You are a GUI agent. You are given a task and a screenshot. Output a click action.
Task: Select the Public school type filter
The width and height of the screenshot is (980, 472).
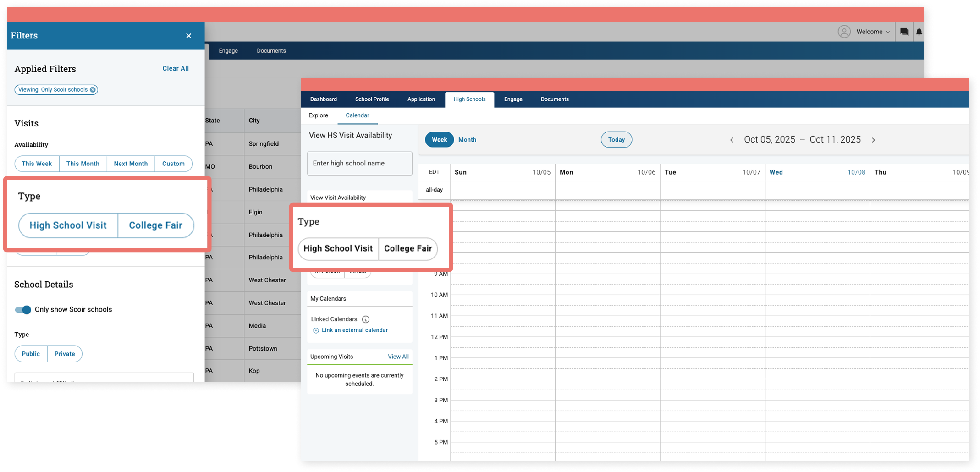pos(31,354)
